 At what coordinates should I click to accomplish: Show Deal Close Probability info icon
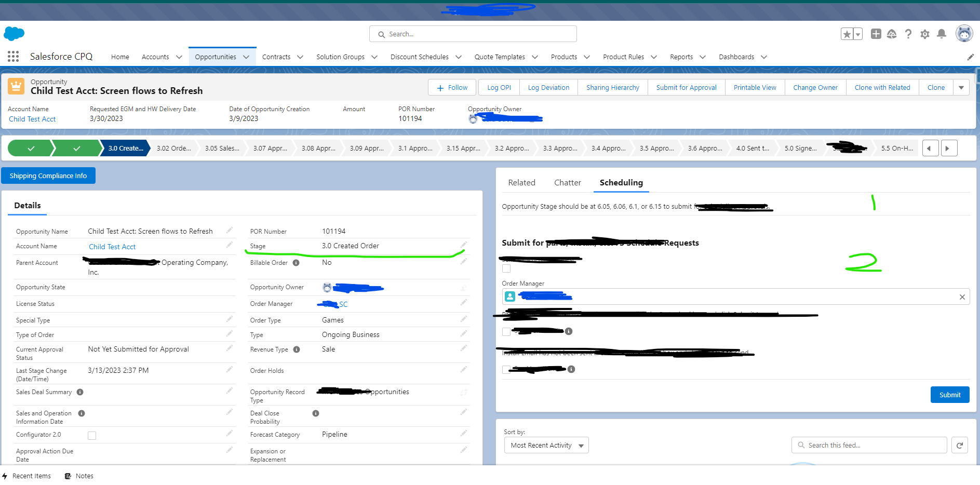(316, 413)
